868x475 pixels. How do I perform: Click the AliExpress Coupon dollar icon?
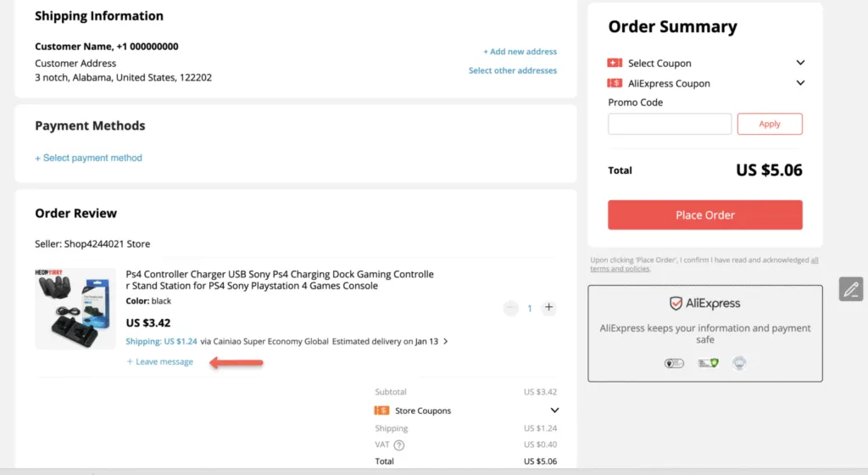click(615, 83)
